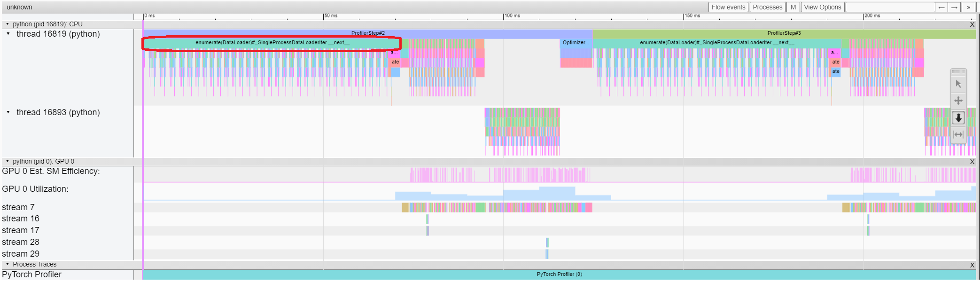Switch to the pan mouse mode
The width and height of the screenshot is (980, 282).
(x=958, y=101)
